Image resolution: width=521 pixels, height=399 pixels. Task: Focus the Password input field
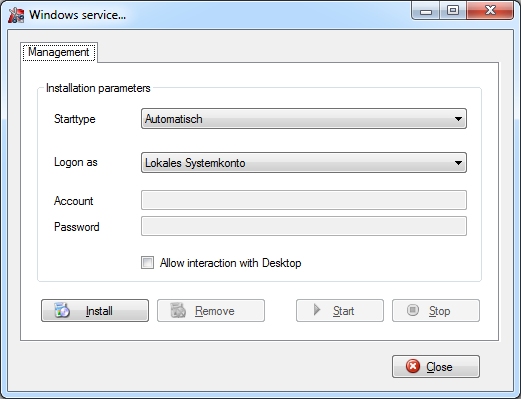pos(304,226)
